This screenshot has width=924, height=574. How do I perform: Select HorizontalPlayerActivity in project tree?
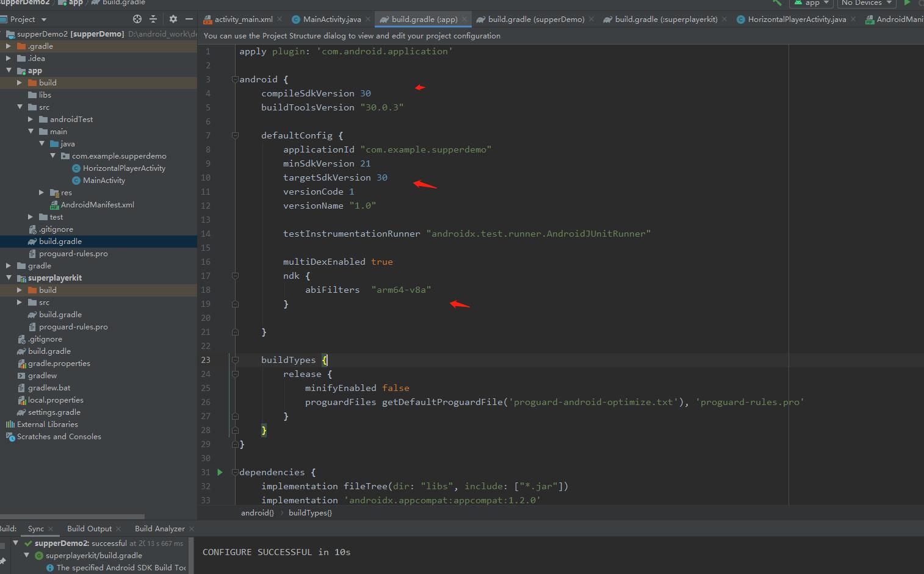pos(124,168)
